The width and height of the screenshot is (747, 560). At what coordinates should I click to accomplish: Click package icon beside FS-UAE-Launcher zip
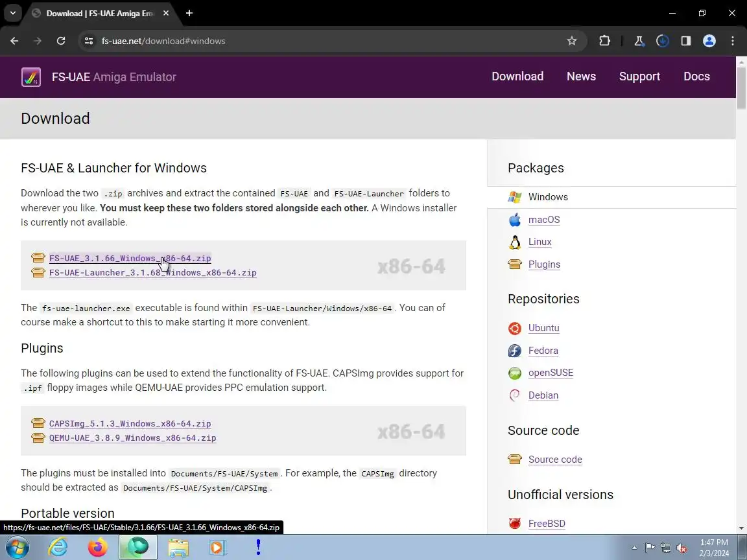tap(38, 272)
